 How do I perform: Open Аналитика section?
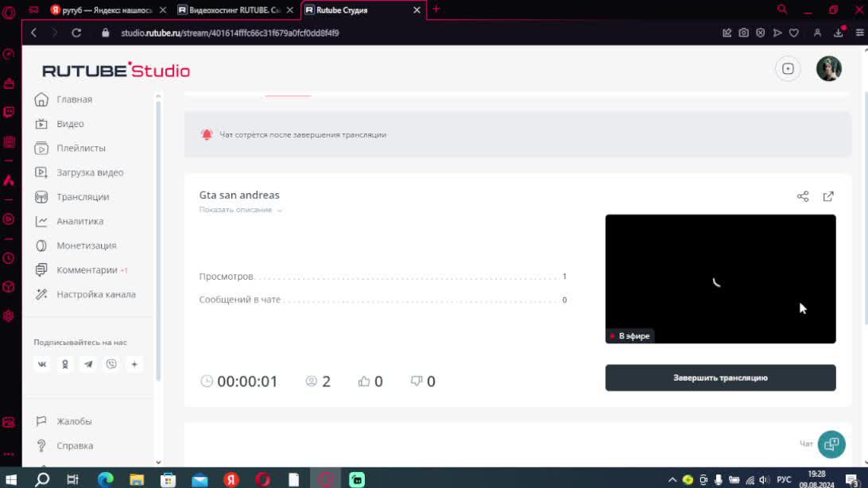79,221
